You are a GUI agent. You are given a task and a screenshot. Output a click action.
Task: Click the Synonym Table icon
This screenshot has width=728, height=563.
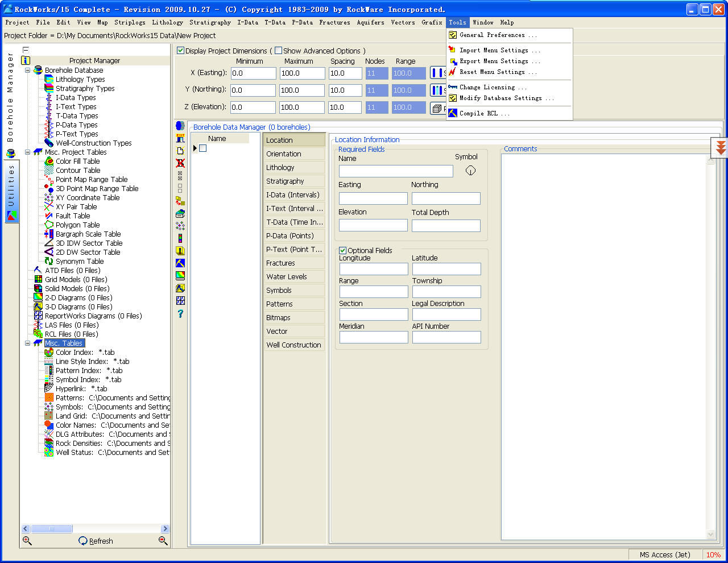click(49, 261)
